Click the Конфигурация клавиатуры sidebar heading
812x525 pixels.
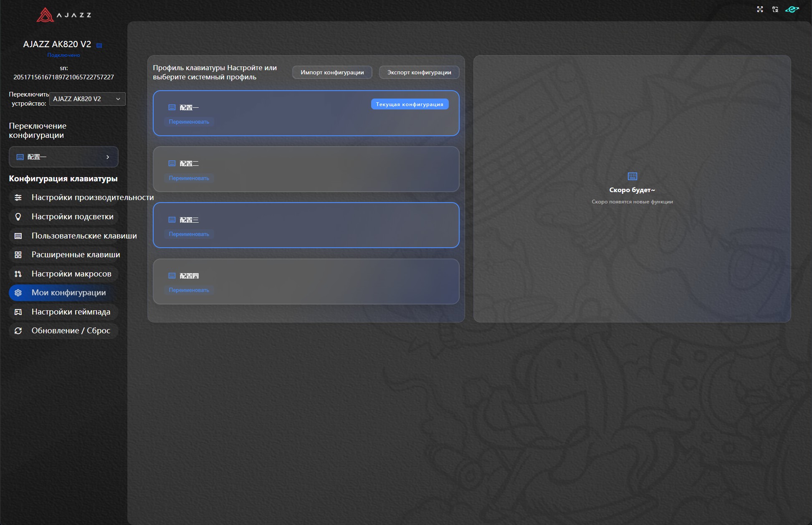63,179
